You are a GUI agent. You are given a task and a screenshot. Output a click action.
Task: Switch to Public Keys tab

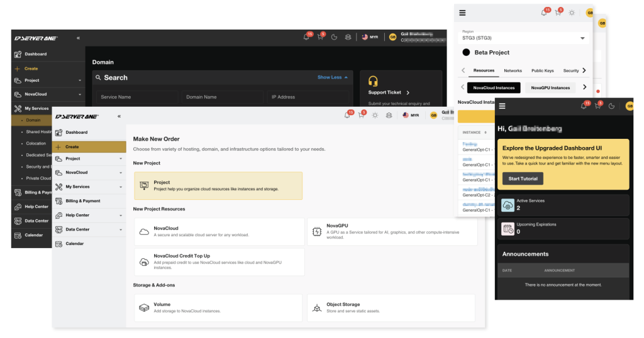[x=543, y=70]
